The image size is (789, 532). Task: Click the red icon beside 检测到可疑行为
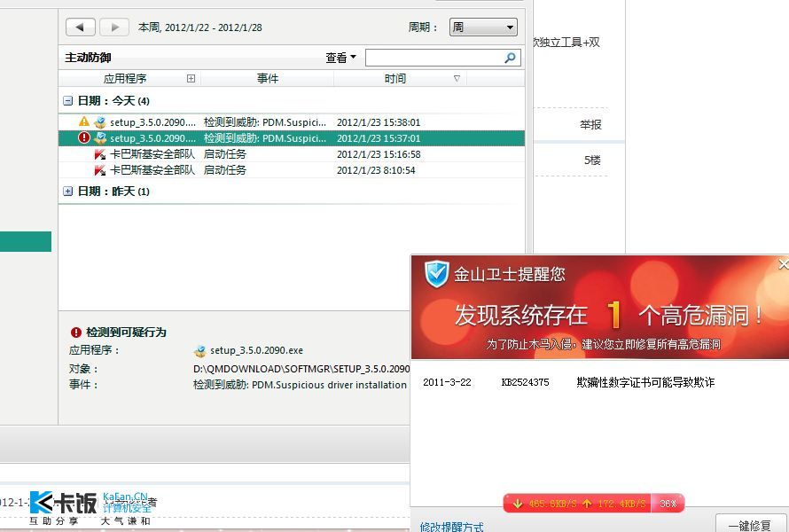coord(76,332)
